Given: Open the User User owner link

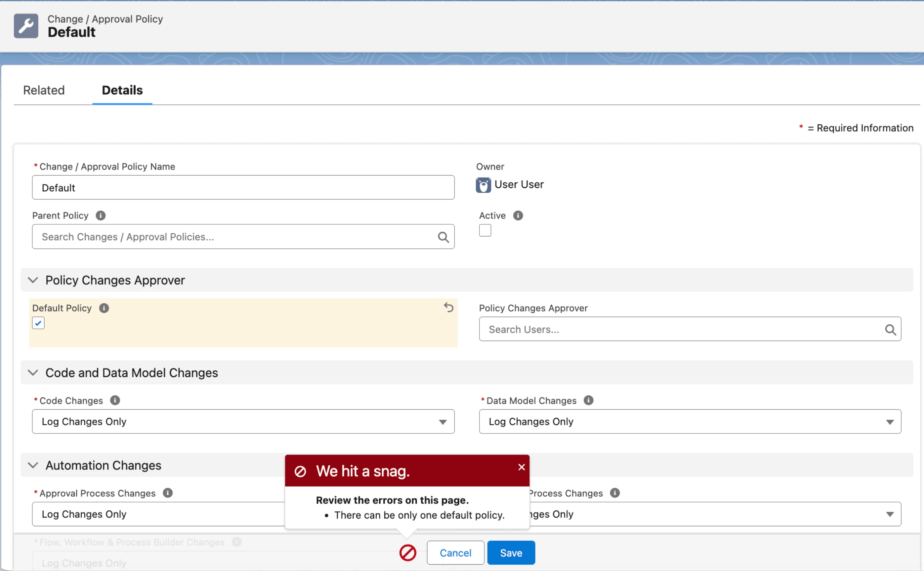Looking at the screenshot, I should click(x=519, y=185).
